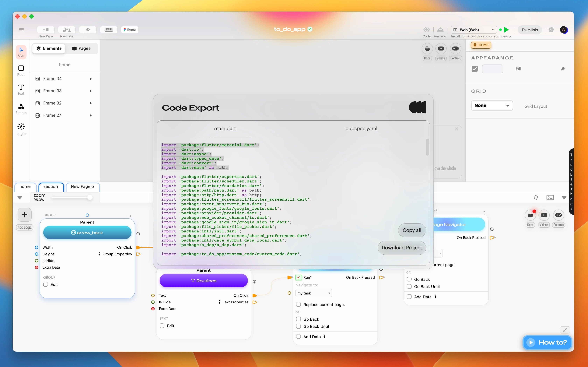The width and height of the screenshot is (588, 367).
Task: Switch to the Pages tab
Action: (81, 49)
